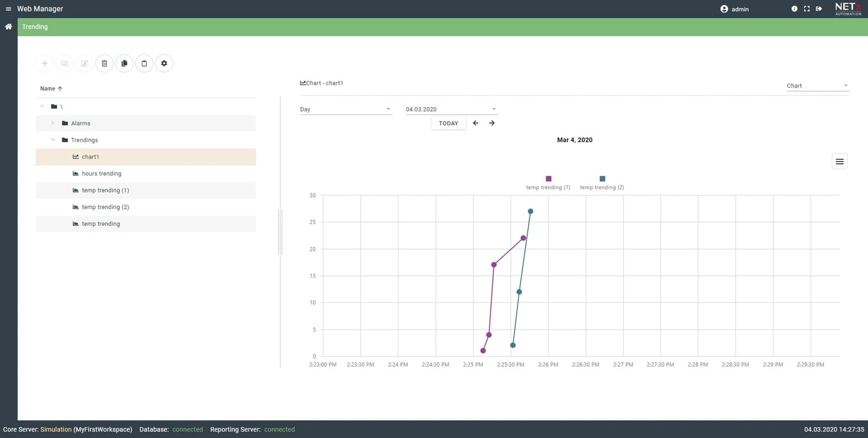Click the Trending page title
The image size is (868, 438).
35,27
